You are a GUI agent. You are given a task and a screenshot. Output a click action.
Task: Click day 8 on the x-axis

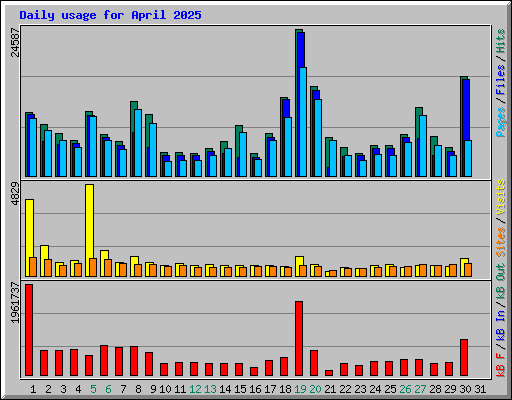click(x=138, y=389)
